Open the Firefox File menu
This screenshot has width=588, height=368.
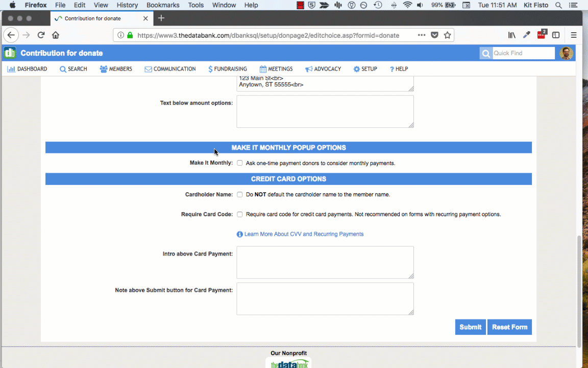60,5
